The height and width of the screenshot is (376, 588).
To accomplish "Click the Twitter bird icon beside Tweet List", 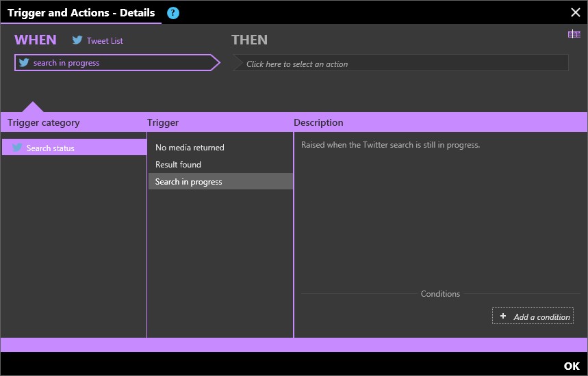I will pyautogui.click(x=77, y=40).
